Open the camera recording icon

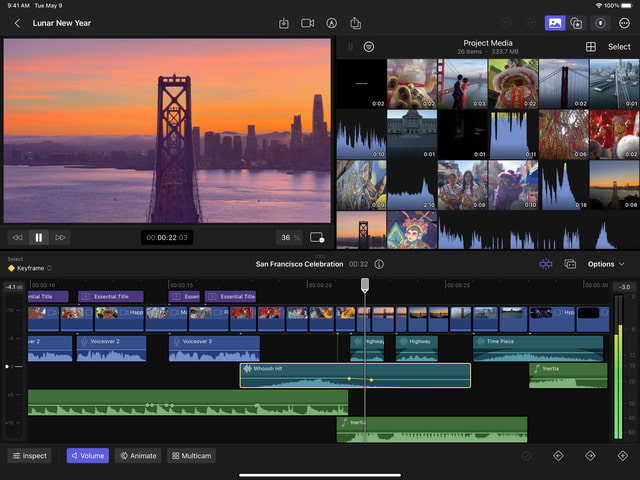coord(308,23)
